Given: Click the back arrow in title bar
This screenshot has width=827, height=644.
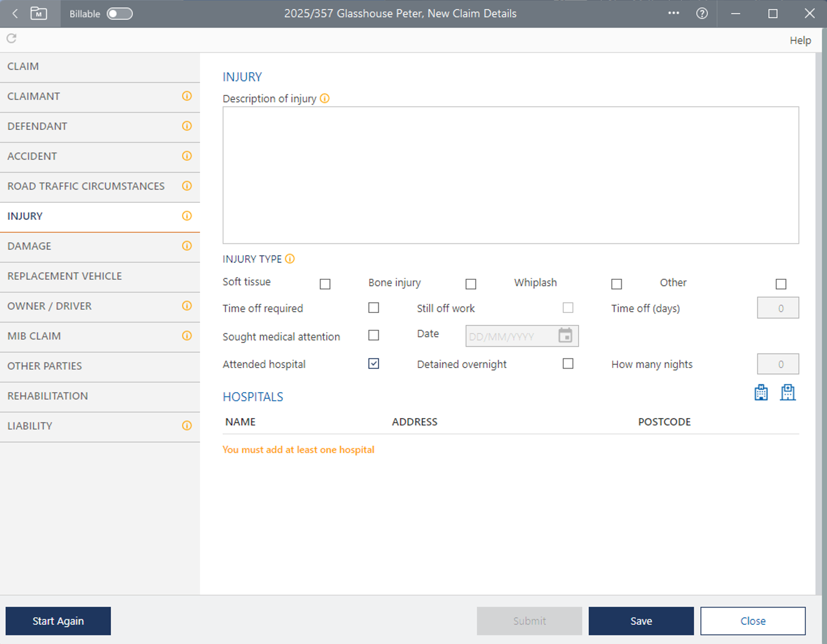Looking at the screenshot, I should coord(15,13).
